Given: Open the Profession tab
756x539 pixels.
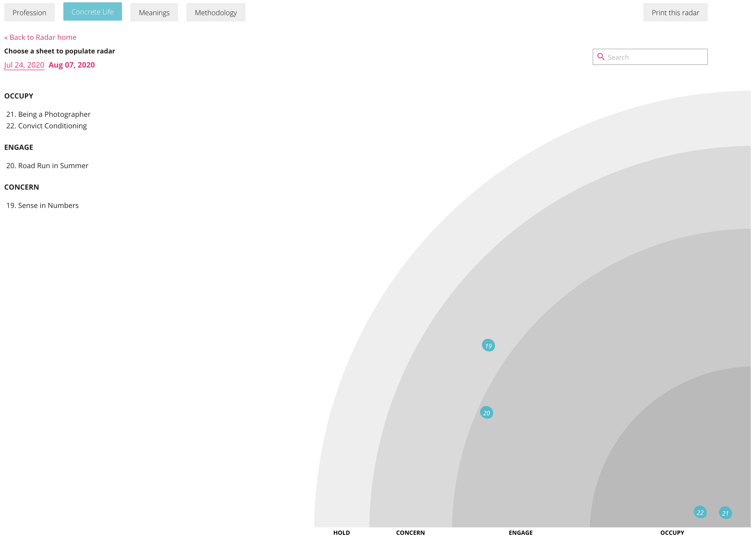Looking at the screenshot, I should click(29, 13).
